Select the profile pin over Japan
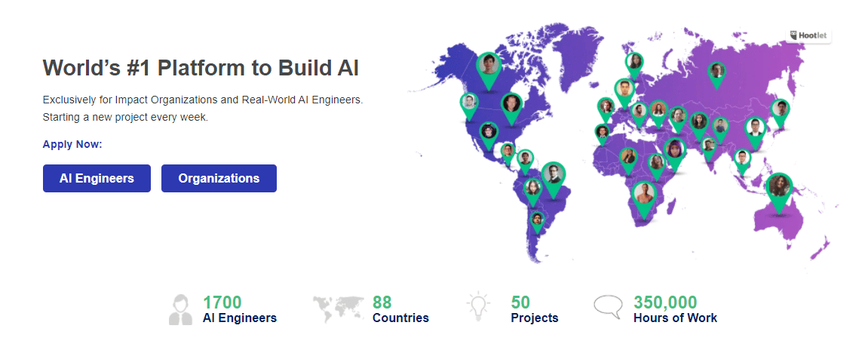This screenshot has width=868, height=350. 781,109
